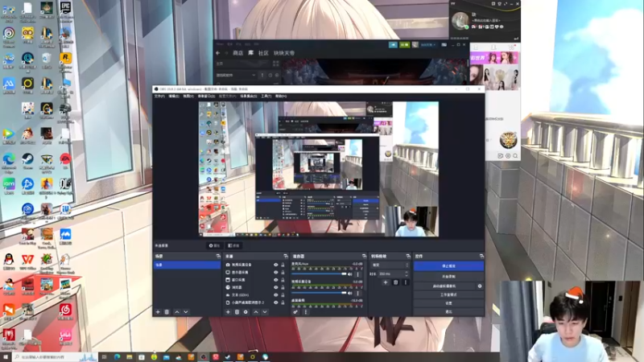Open the 帮助(H) menu in OBS

click(x=281, y=96)
